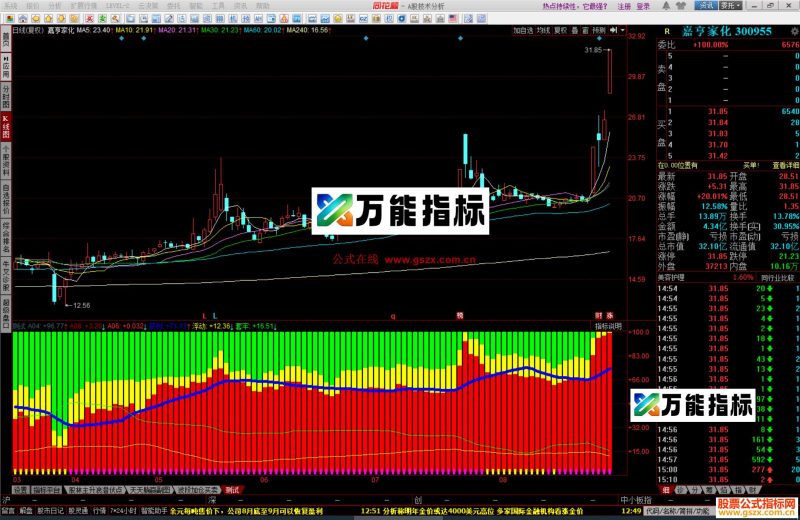Click the US flag icon in toolbar
Screen dimensions: 800x520
[x=453, y=18]
